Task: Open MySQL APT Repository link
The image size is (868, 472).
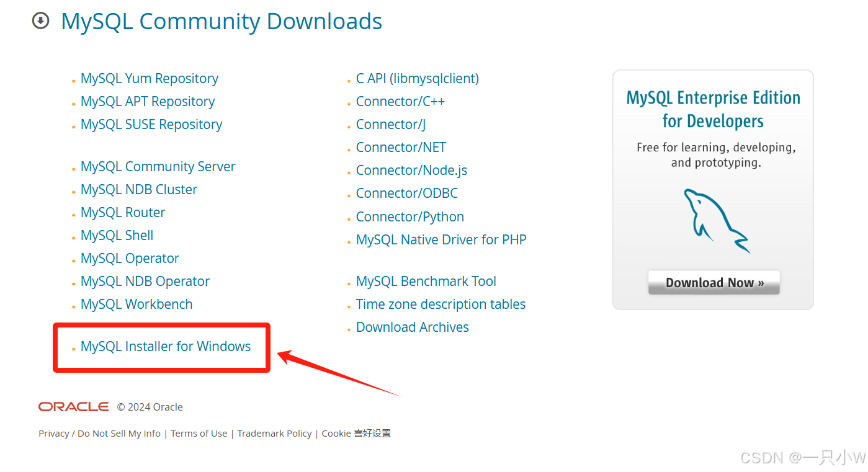Action: point(148,102)
